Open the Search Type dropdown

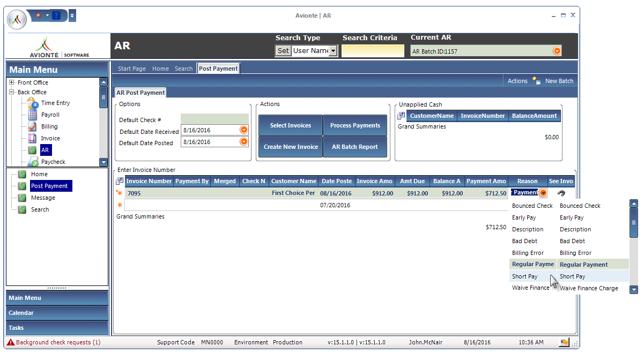333,51
